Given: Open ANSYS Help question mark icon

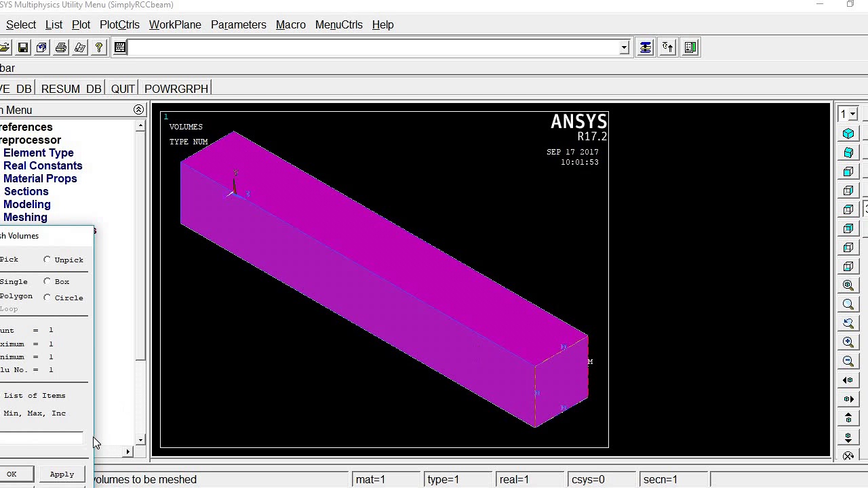Looking at the screenshot, I should tap(99, 47).
